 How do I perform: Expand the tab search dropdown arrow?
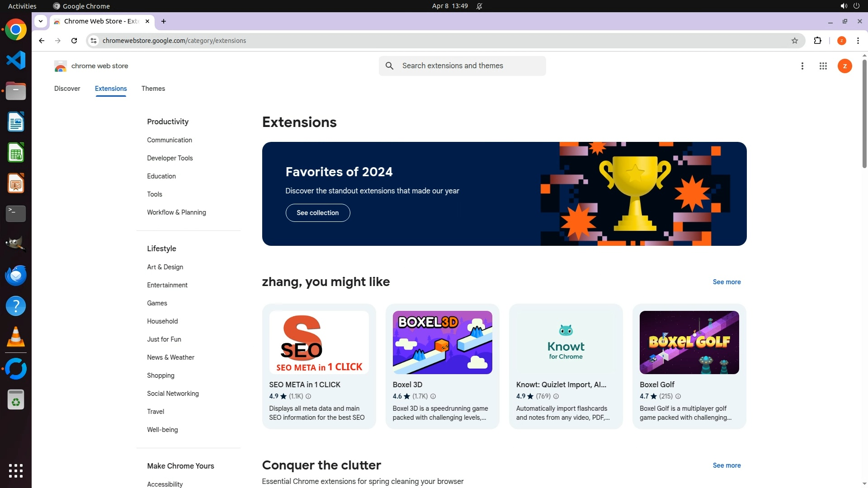pos(41,21)
